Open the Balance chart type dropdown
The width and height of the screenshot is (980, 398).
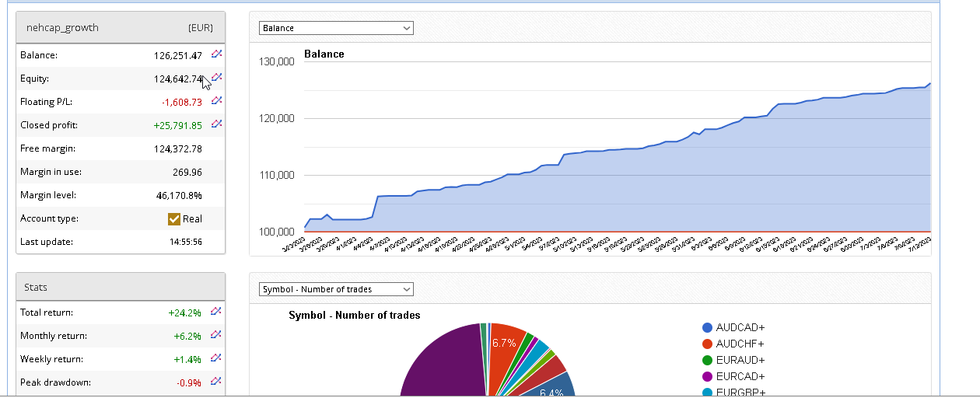click(x=336, y=28)
